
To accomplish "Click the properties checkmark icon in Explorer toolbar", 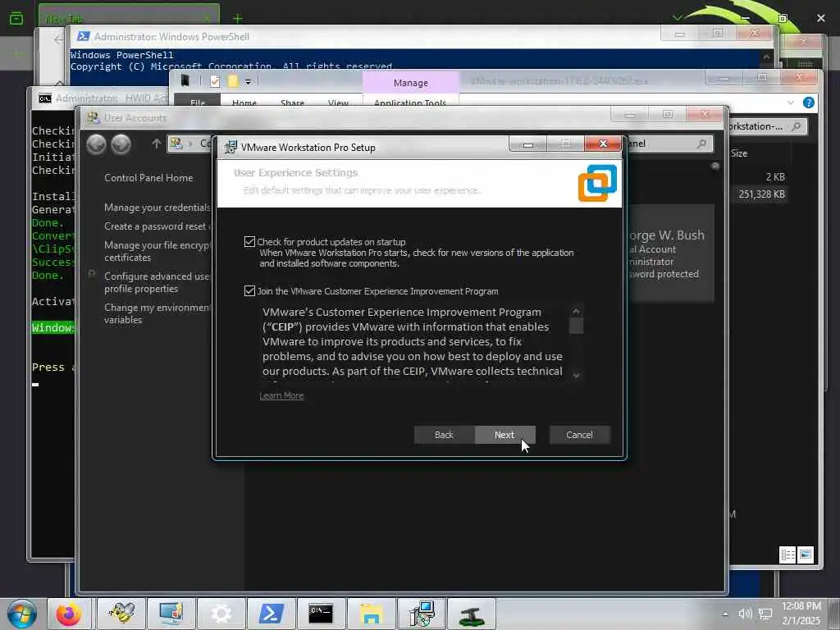I will (x=215, y=81).
